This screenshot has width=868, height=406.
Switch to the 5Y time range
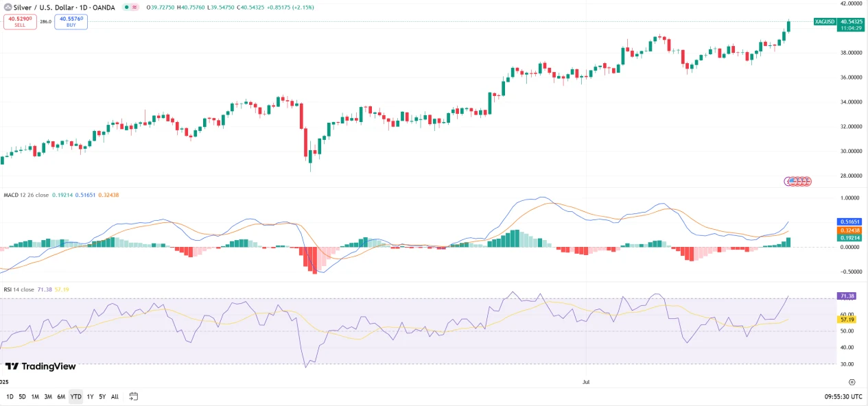102,396
